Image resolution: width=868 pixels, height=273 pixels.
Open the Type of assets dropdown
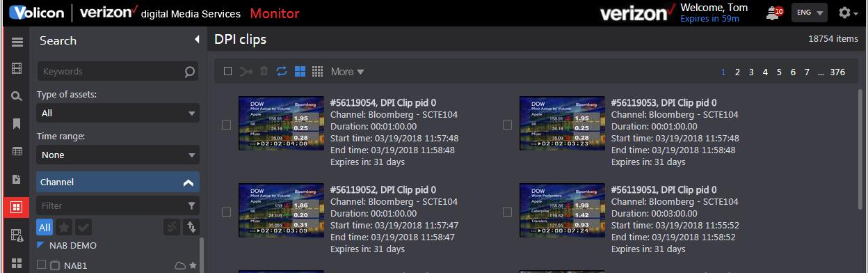coord(118,113)
